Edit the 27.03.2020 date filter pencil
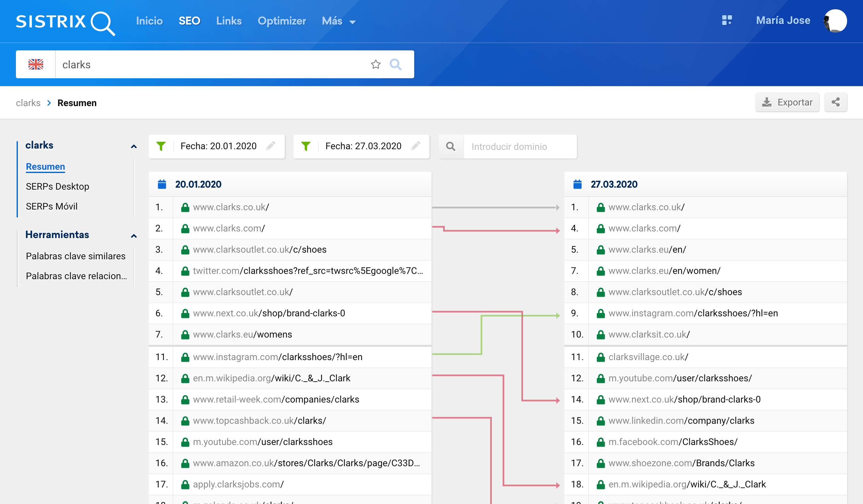 point(416,146)
